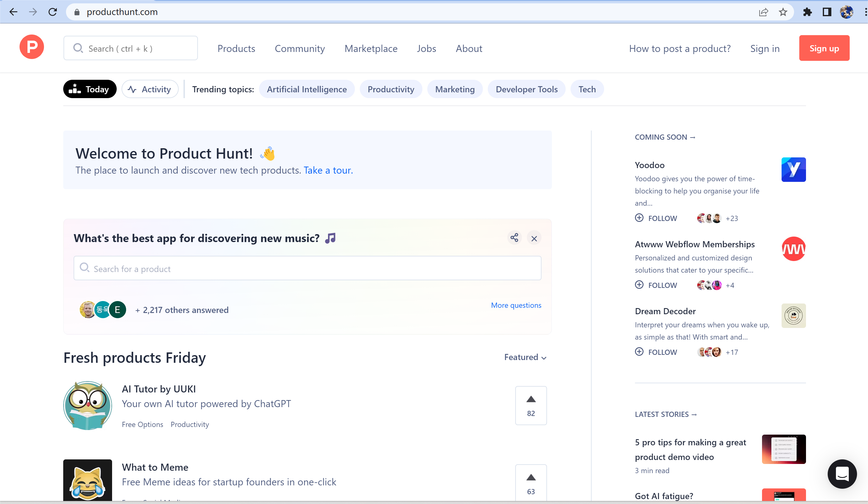The width and height of the screenshot is (868, 504).
Task: Follow Dream Decoder upcoming product
Action: point(656,352)
